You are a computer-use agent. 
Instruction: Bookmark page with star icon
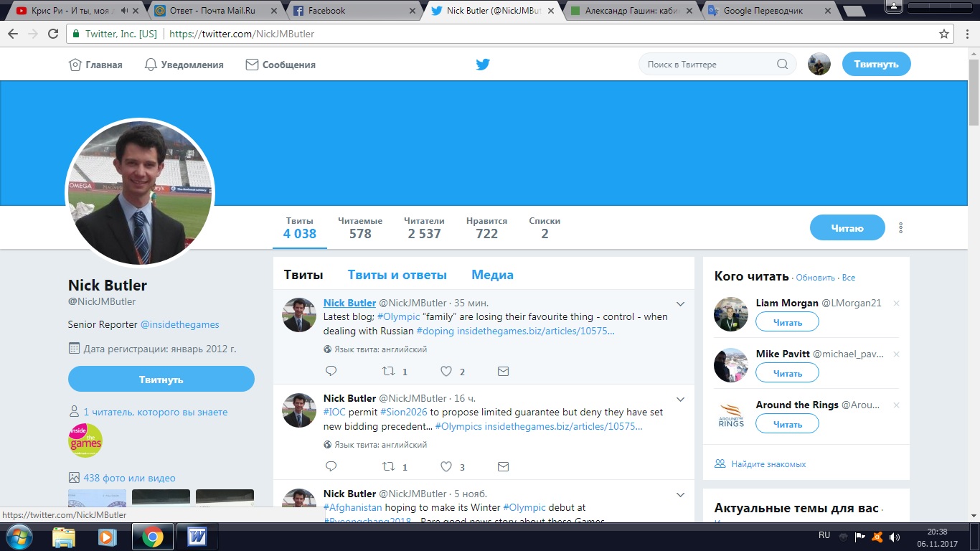point(944,34)
